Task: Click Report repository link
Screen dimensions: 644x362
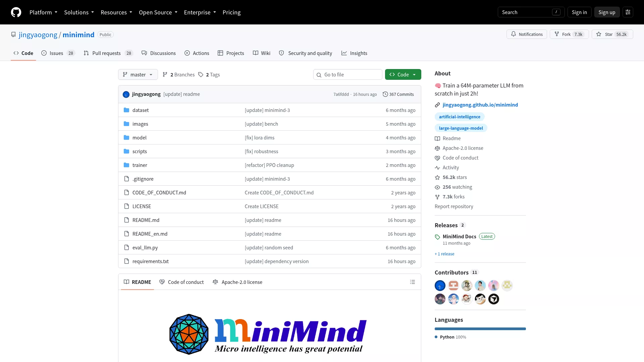Action: coord(454,207)
